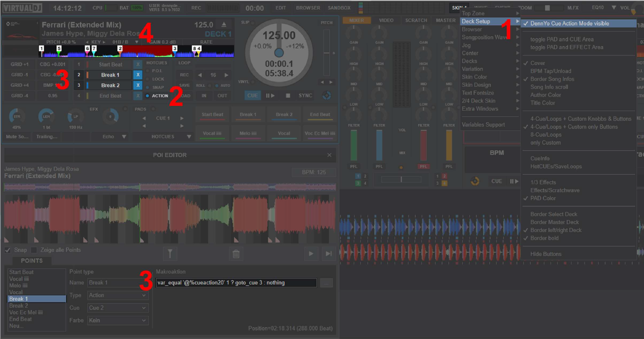644x339 pixels.
Task: Toggle the SNAP hotcue option
Action: click(155, 88)
